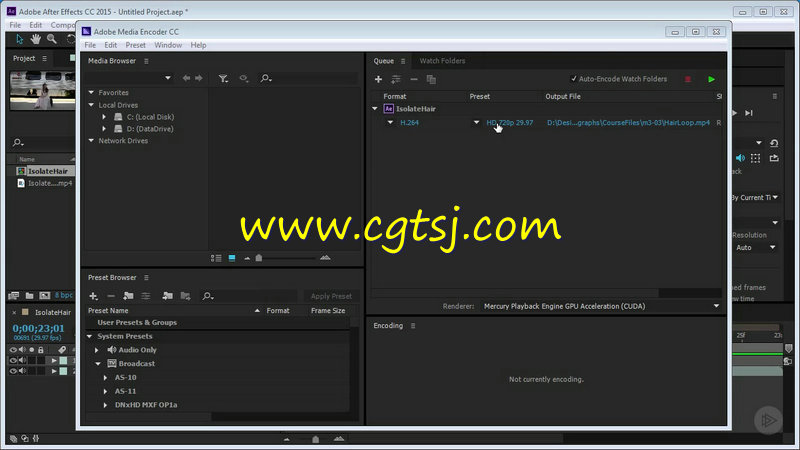Open the preset dropdown arrow beside HD 720p
This screenshot has height=450, width=800.
click(x=476, y=122)
